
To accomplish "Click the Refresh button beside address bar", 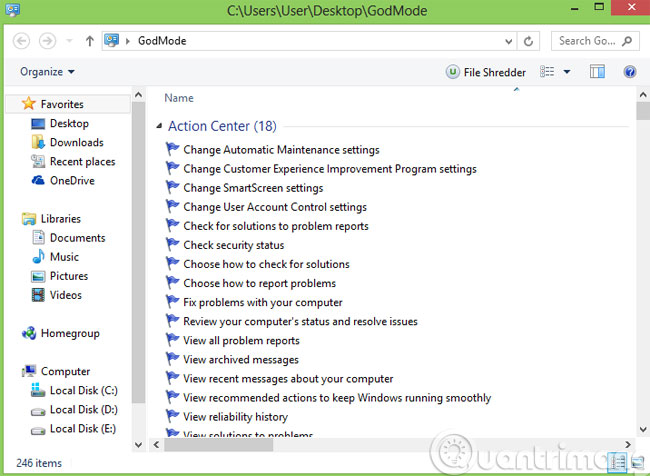I will [529, 41].
